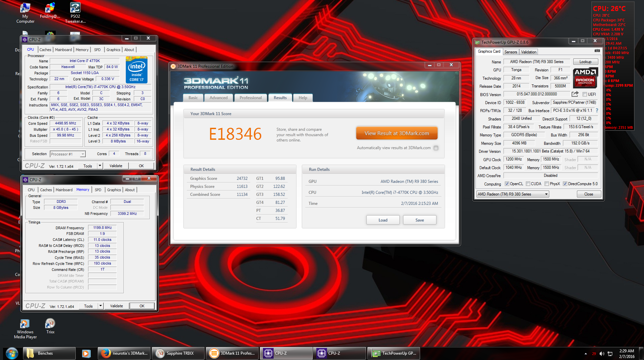Click Tools button in upper CPU-Z
This screenshot has height=360, width=644.
click(88, 166)
